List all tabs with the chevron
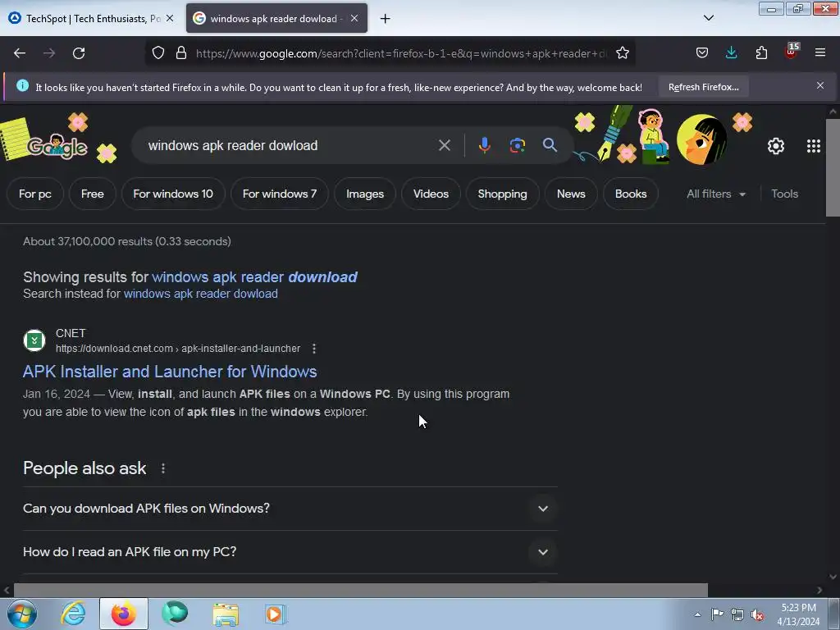This screenshot has width=840, height=630. [x=708, y=18]
